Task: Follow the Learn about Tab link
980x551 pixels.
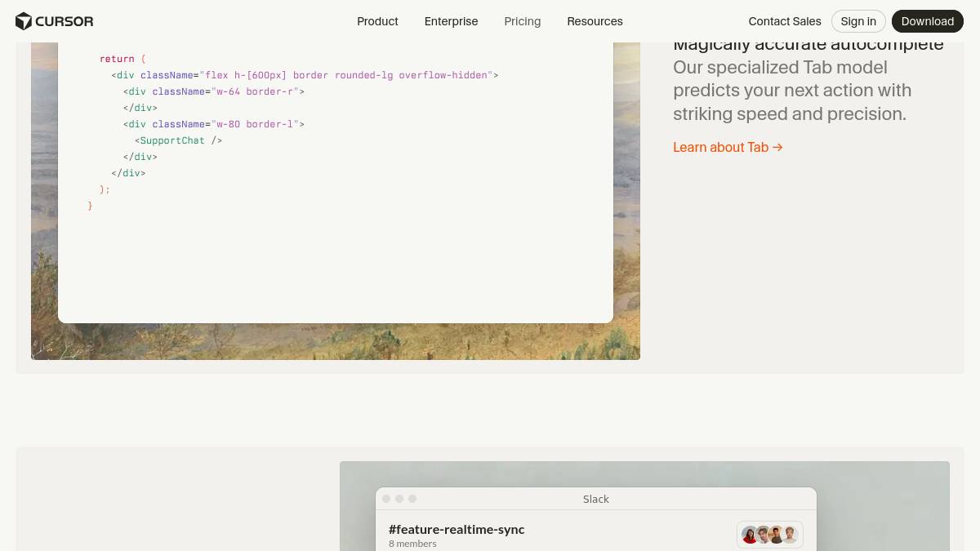Action: click(728, 147)
